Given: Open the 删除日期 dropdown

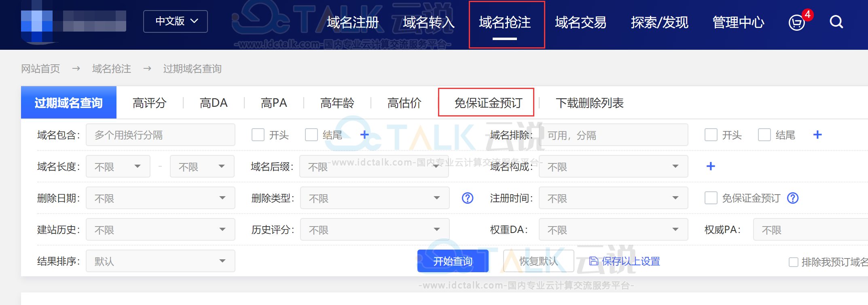Looking at the screenshot, I should click(161, 198).
